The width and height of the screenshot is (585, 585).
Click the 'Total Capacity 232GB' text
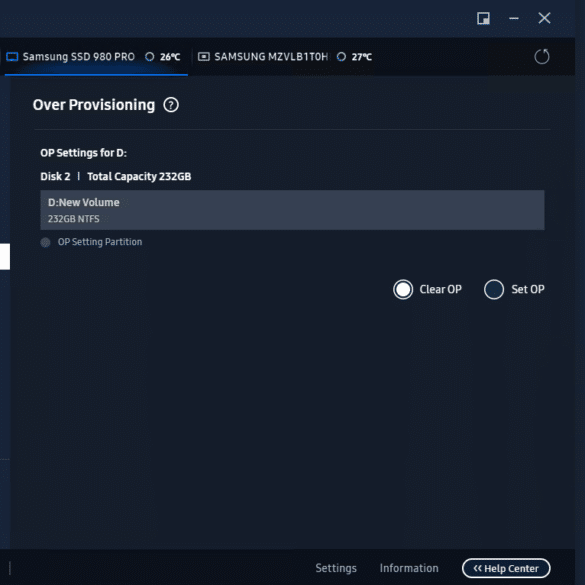139,176
